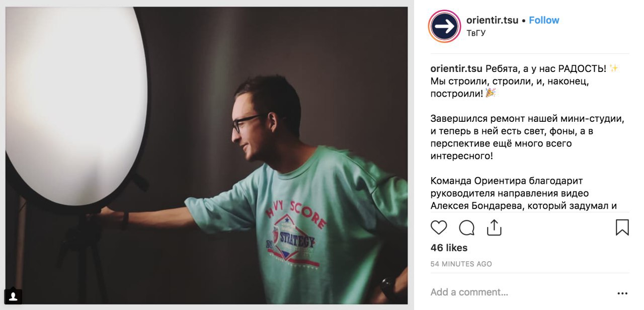Click the Strategy print on the green shirt
Image resolution: width=644 pixels, height=310 pixels.
click(298, 240)
